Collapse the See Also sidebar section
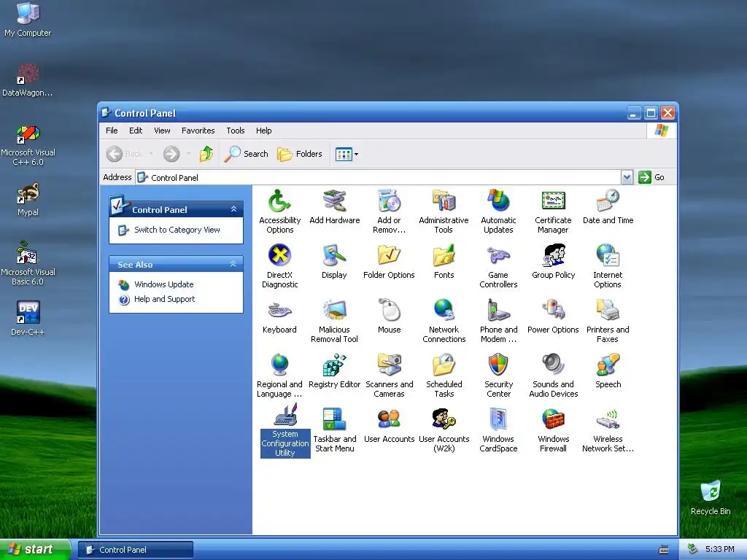 coord(233,264)
